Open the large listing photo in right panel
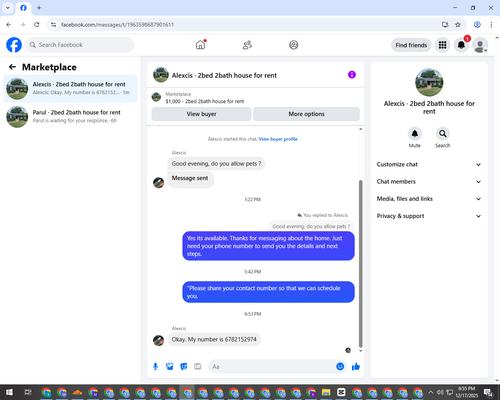Image resolution: width=500 pixels, height=400 pixels. coord(429,82)
